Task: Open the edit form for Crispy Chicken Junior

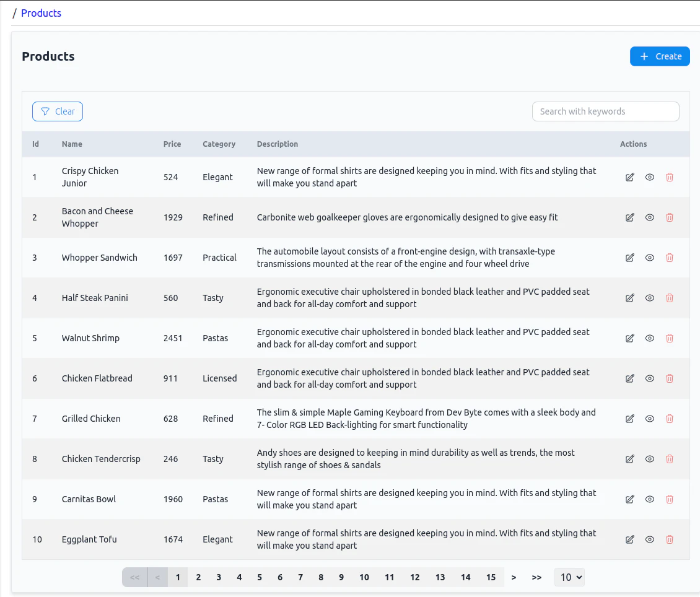Action: [x=629, y=177]
